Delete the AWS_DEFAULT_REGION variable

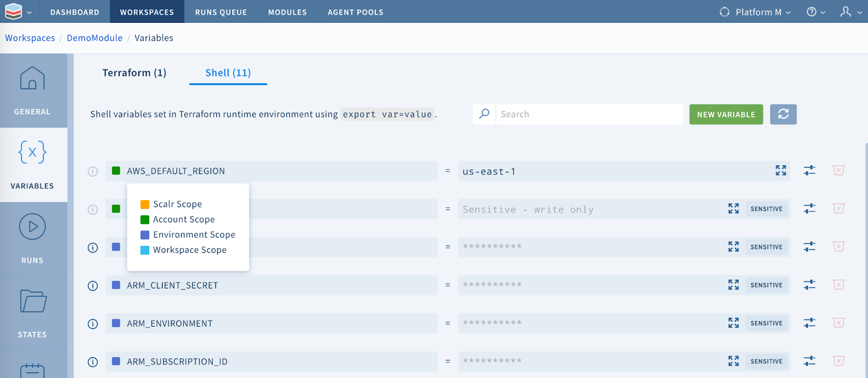[839, 170]
